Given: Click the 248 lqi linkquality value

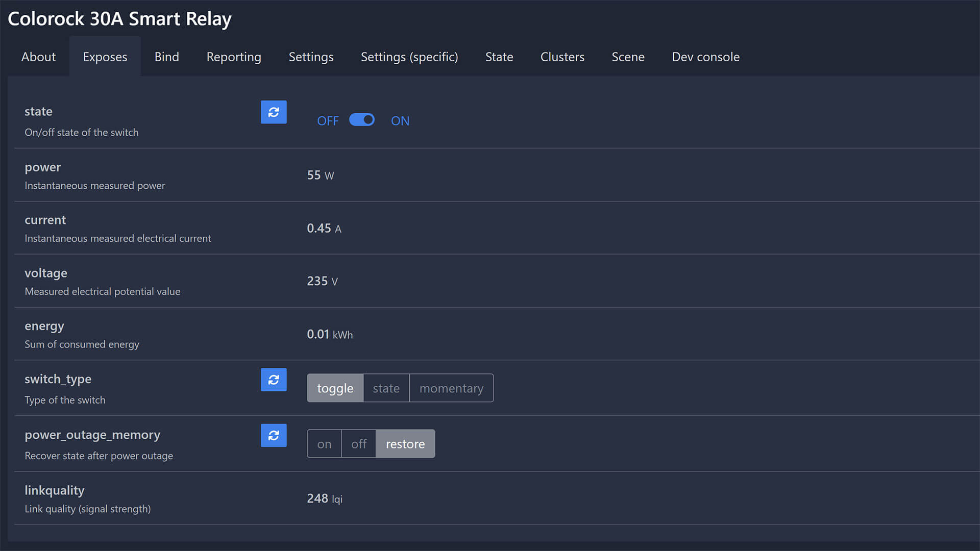Looking at the screenshot, I should point(325,498).
